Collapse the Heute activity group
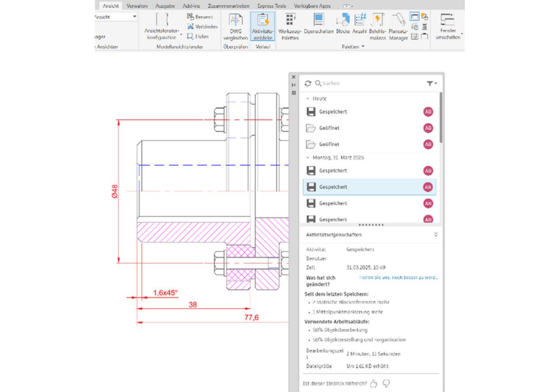560x392 pixels. point(307,99)
